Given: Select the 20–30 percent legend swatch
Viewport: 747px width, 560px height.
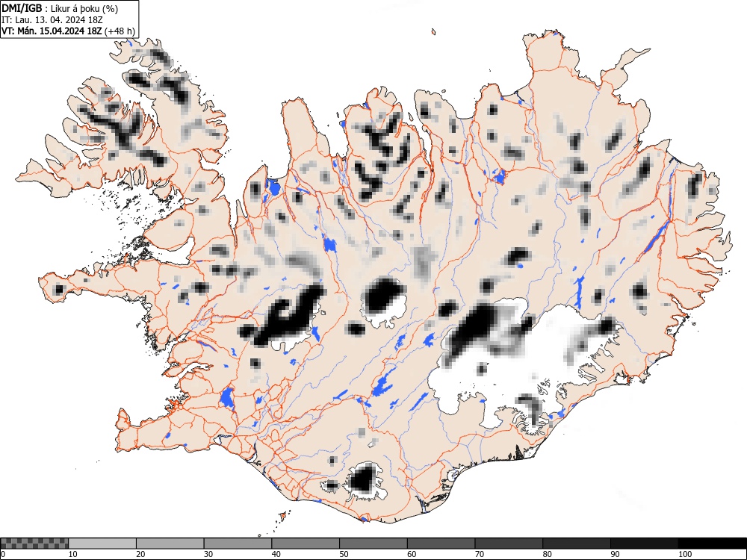Looking at the screenshot, I should point(170,544).
